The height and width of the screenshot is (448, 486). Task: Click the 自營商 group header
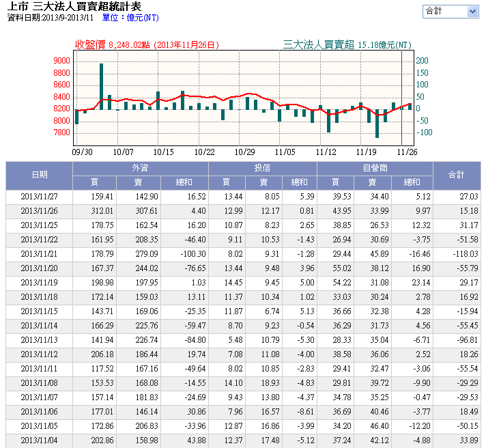click(x=375, y=168)
